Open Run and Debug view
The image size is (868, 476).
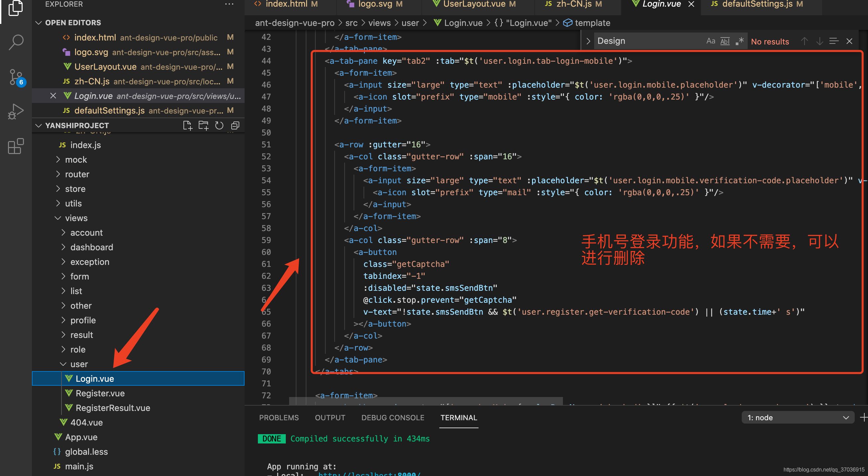(16, 112)
